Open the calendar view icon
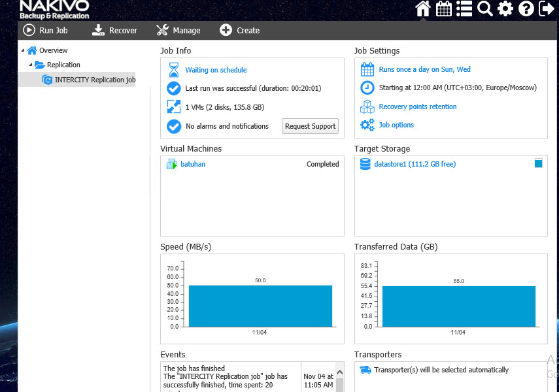The height and width of the screenshot is (392, 559). pyautogui.click(x=444, y=8)
